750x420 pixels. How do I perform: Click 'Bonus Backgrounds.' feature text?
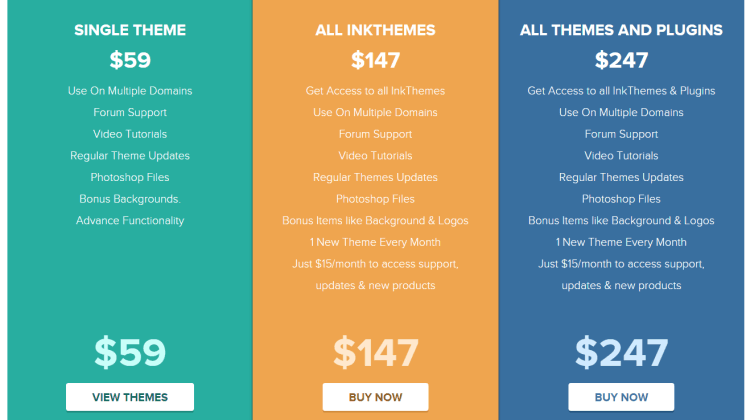[x=130, y=199]
